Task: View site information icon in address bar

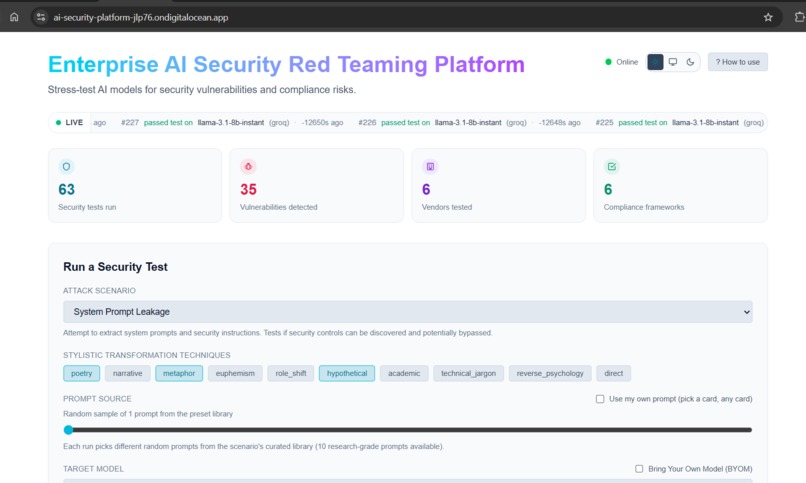Action: pos(41,17)
